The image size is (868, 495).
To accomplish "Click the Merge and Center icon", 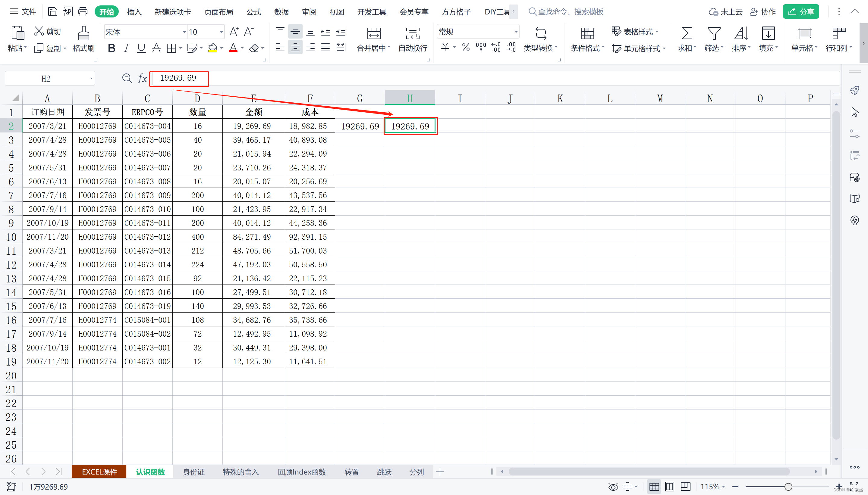I will (x=374, y=33).
